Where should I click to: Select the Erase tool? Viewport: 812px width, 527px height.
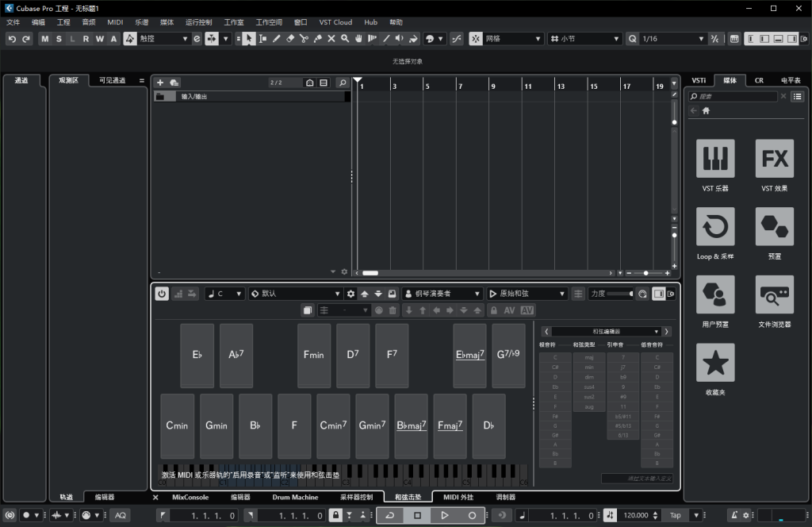[x=290, y=39]
